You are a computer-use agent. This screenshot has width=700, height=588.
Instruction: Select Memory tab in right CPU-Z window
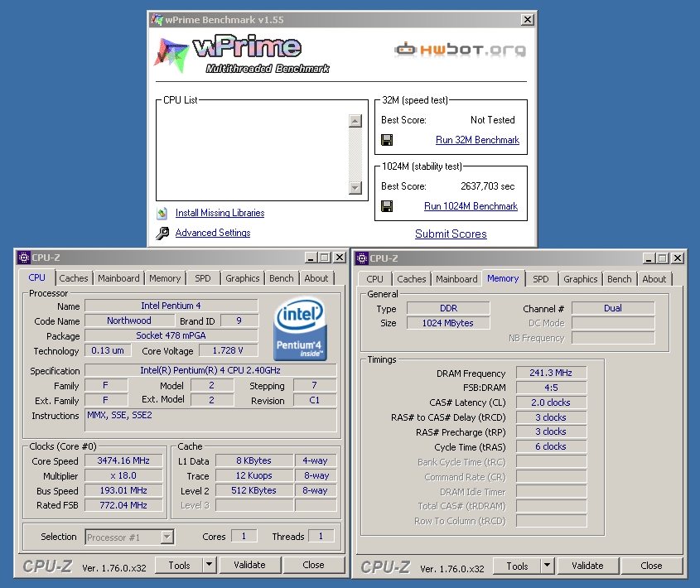[503, 278]
